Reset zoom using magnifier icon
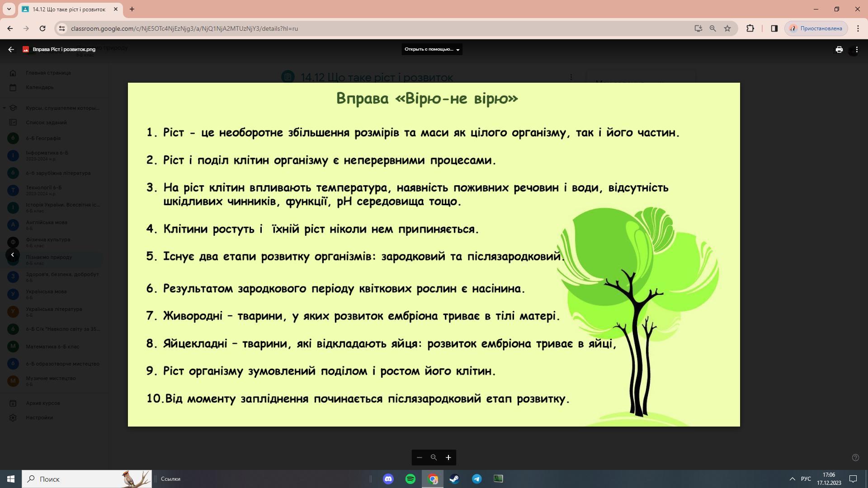Screen dimensions: 868x488 point(434,458)
